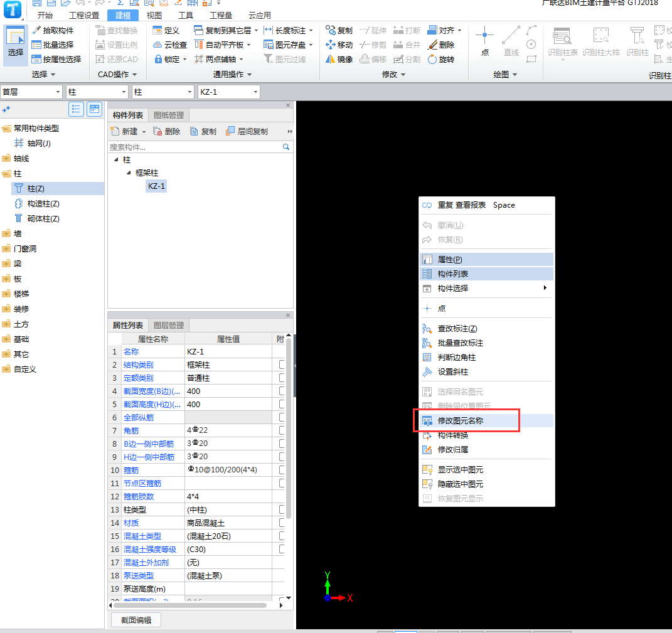Check the 角筋 row checkbox
Viewport: 672px width, 633px height.
[282, 431]
